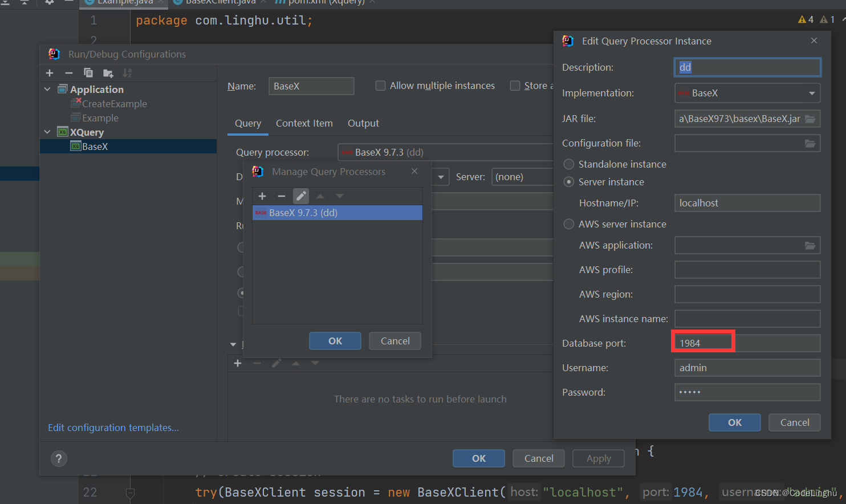Screen dimensions: 846x504
Task: Close Edit Query Processor Instance dialog
Action: tap(814, 40)
